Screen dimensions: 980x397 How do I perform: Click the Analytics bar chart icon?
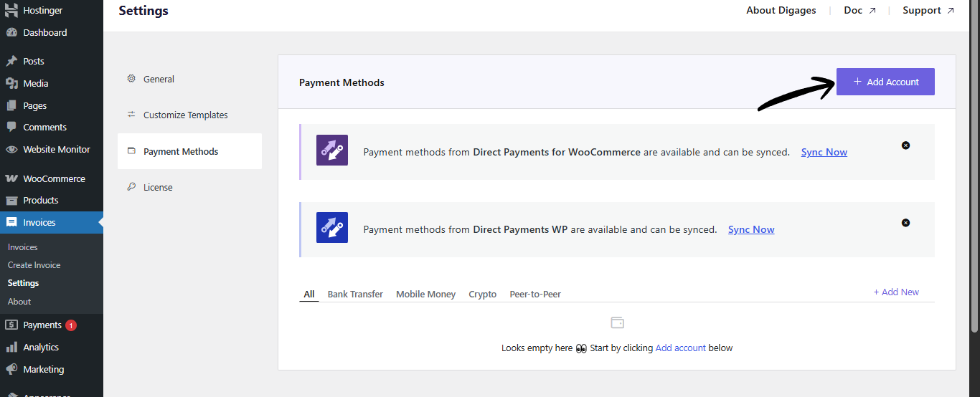coord(11,347)
